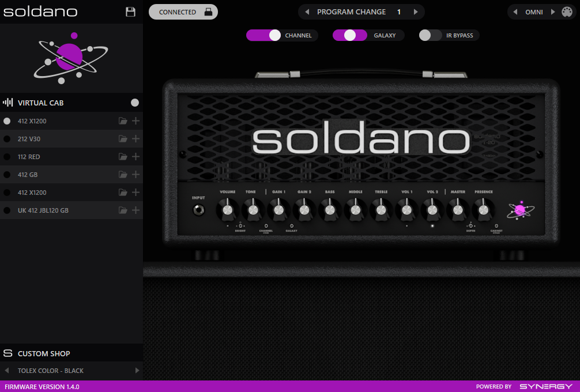The width and height of the screenshot is (580, 392).
Task: Click the Soldano planet logo in sidebar
Action: (70, 55)
